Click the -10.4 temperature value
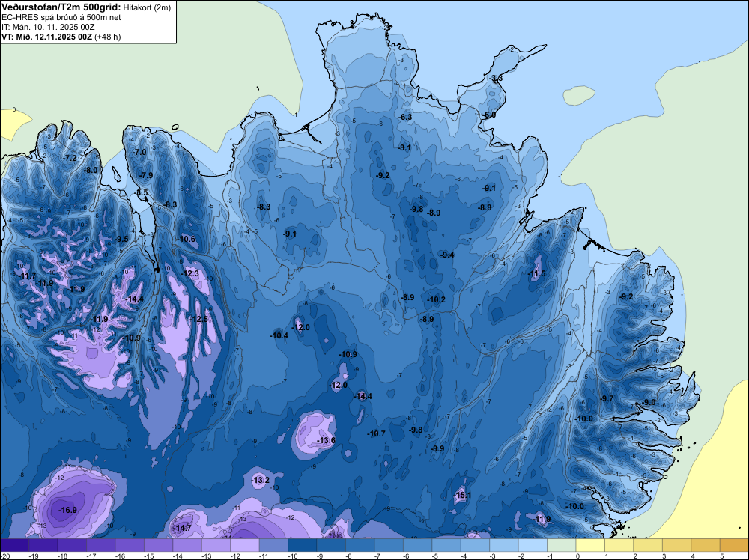 279,335
